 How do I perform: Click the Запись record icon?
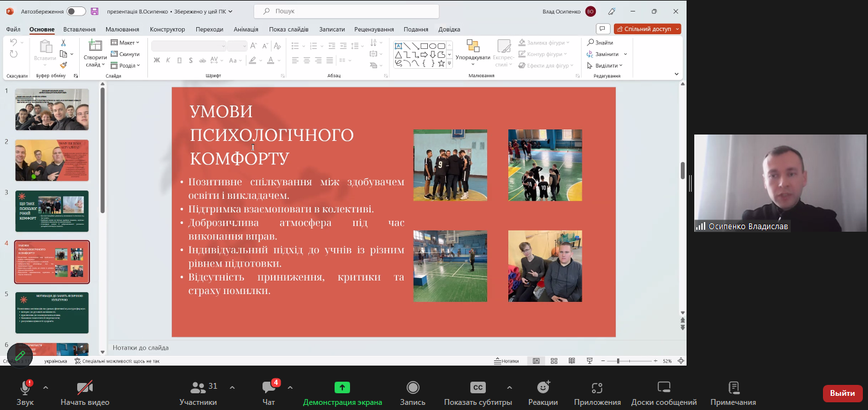click(412, 388)
